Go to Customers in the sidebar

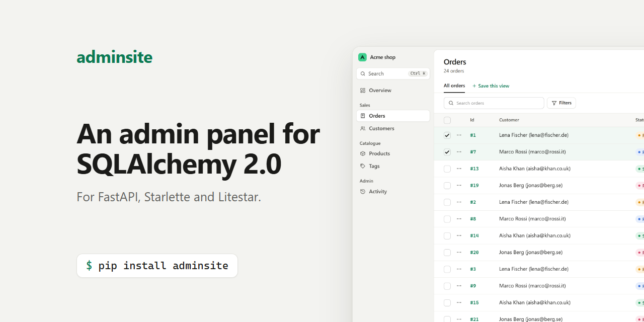pos(393,128)
